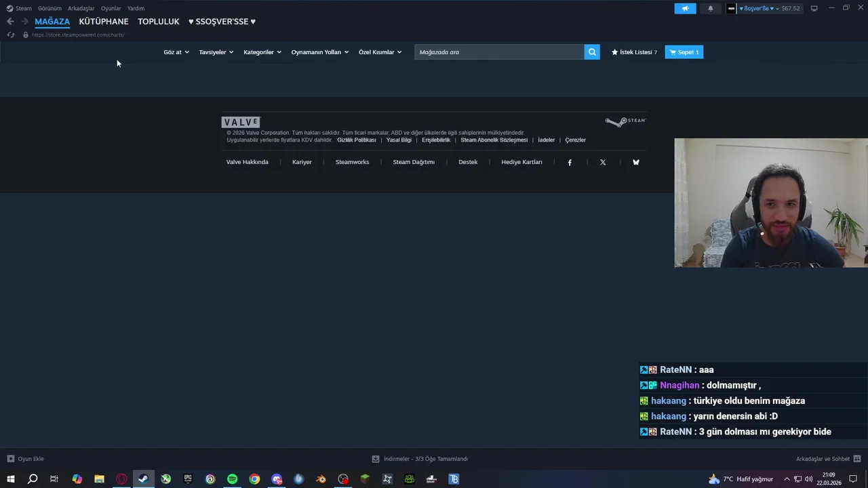
Task: Click the store URL address text
Action: pyautogui.click(x=78, y=35)
